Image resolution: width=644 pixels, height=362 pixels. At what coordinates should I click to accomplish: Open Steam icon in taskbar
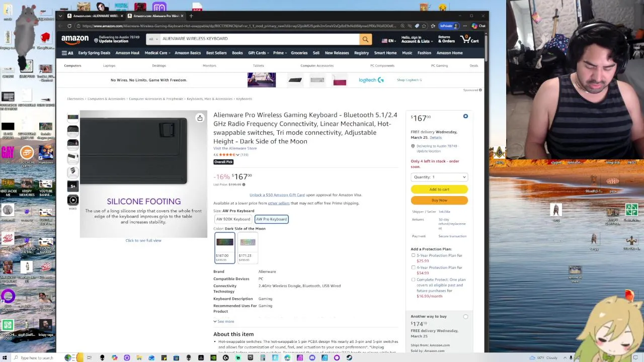[349, 358]
